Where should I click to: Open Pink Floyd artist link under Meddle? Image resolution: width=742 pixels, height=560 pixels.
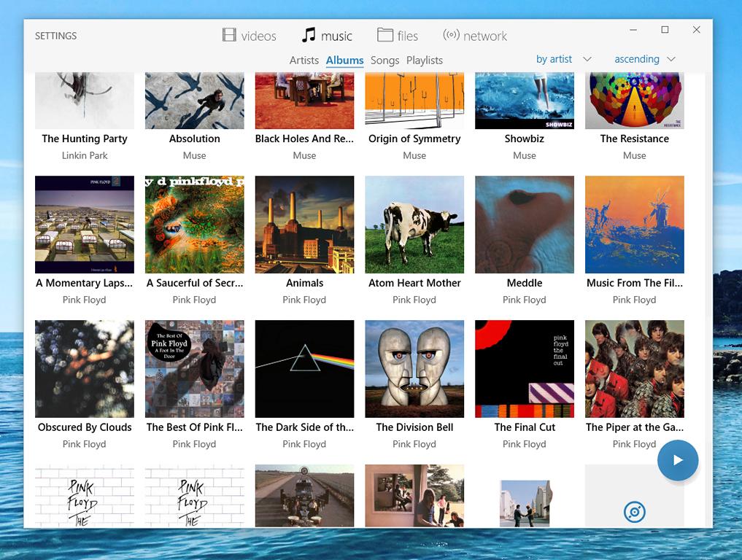pos(525,300)
